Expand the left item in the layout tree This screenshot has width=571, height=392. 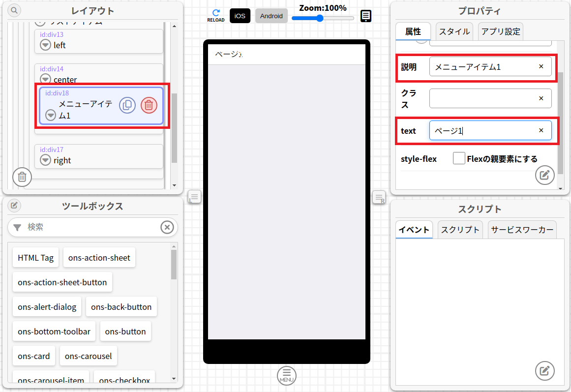tap(46, 45)
